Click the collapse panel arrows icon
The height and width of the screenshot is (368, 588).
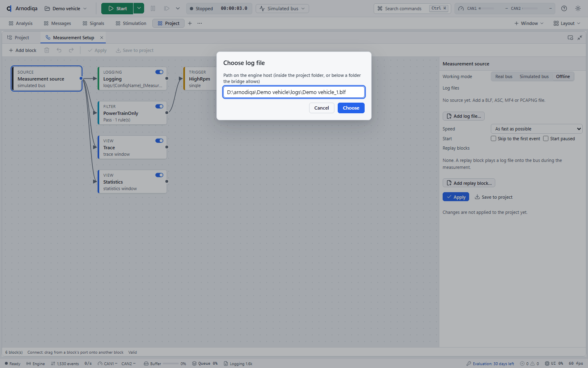(x=580, y=38)
